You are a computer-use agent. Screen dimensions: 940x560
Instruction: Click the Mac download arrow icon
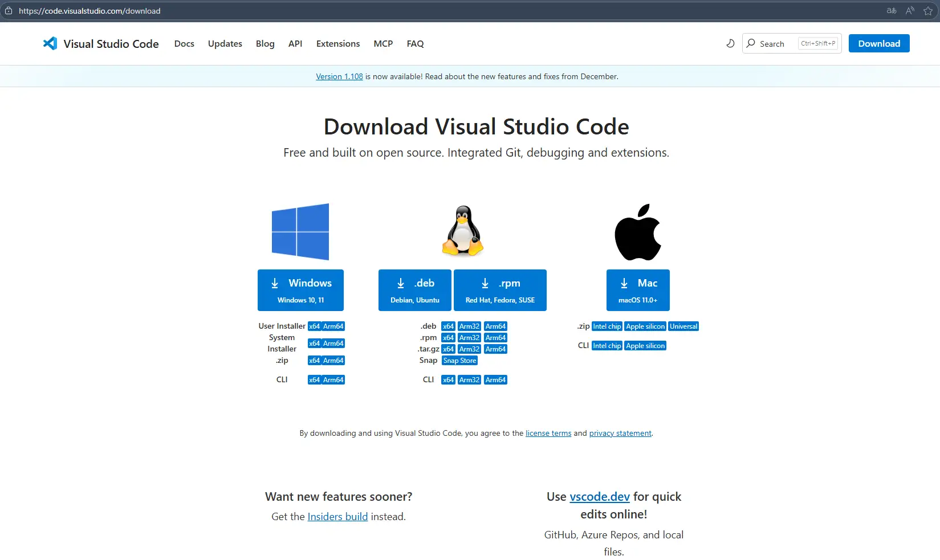coord(623,283)
